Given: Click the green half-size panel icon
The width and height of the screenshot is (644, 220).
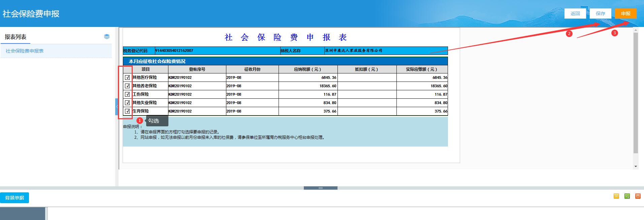Looking at the screenshot, I should pyautogui.click(x=627, y=196).
